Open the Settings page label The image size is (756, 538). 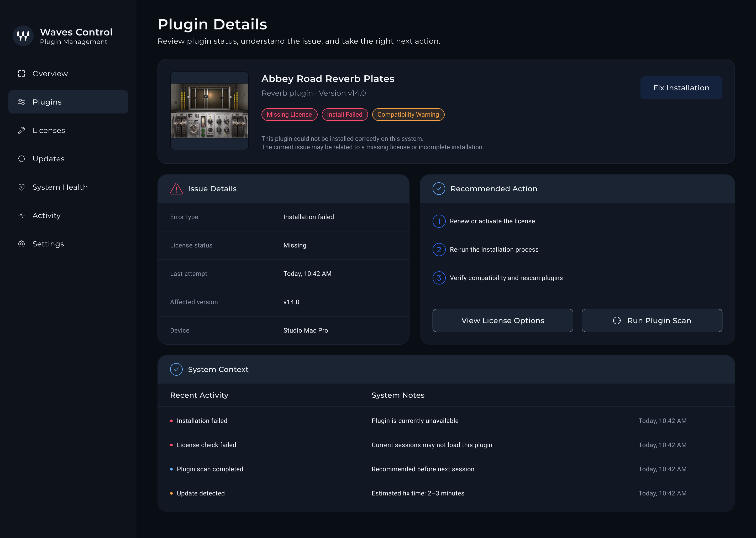pos(48,244)
